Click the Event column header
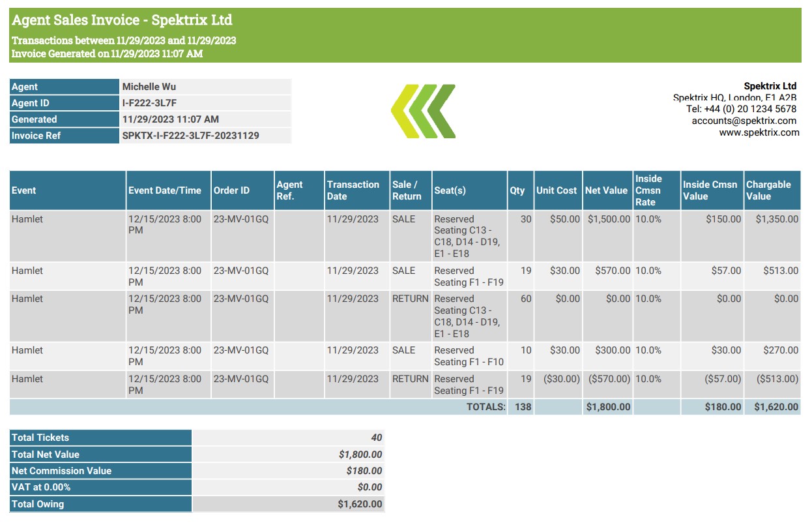The width and height of the screenshot is (812, 523). (x=24, y=190)
